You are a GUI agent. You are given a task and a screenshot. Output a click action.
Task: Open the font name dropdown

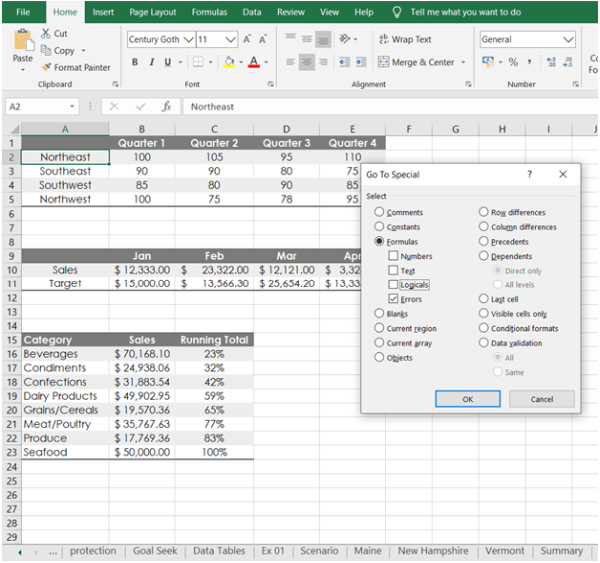coord(187,39)
